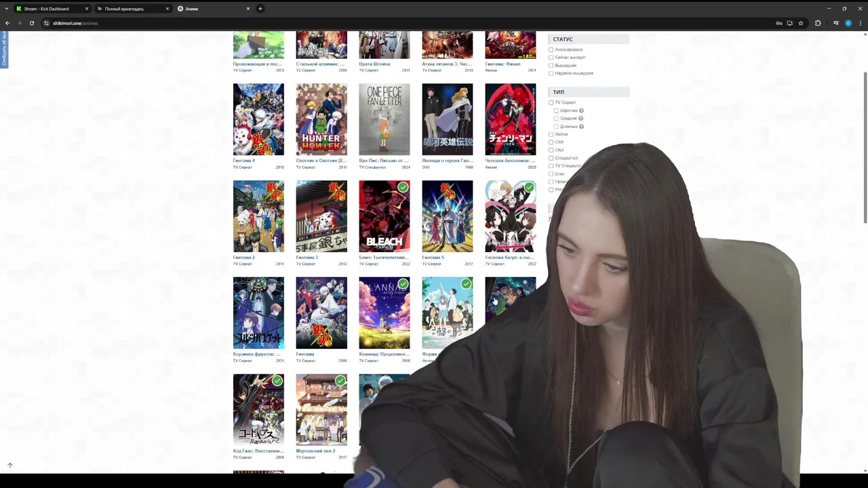Enable the Сейчас выходит status filter
Viewport: 868px width, 488px height.
(x=551, y=58)
